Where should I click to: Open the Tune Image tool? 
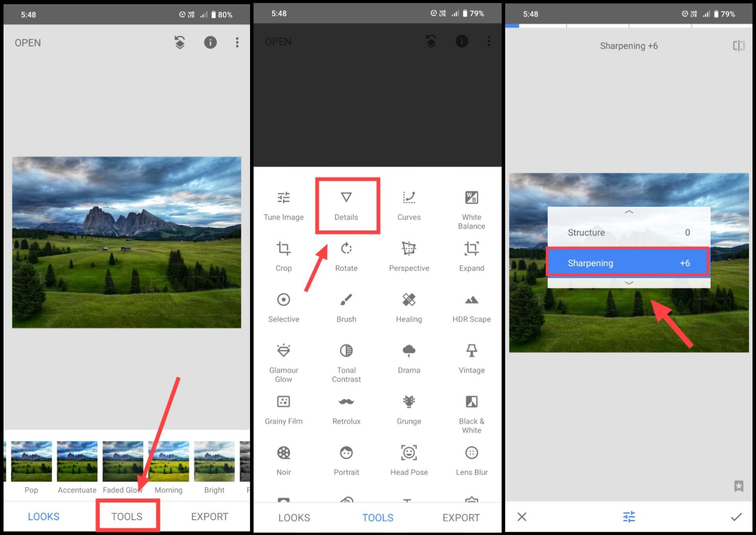click(x=283, y=206)
